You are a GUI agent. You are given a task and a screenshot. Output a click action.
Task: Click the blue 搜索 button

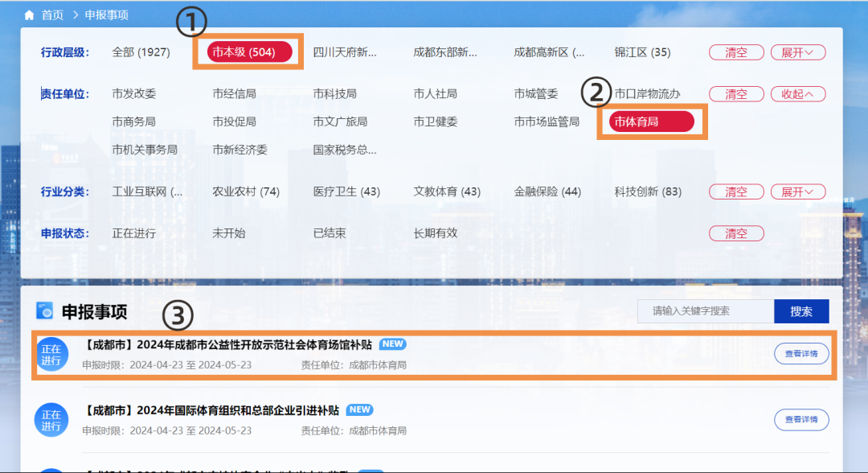[801, 311]
